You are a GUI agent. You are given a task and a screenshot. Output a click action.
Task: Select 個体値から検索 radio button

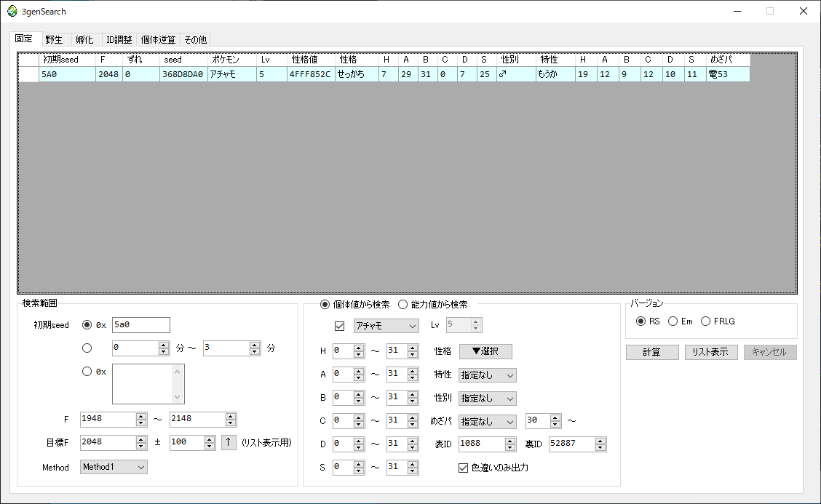coord(325,305)
